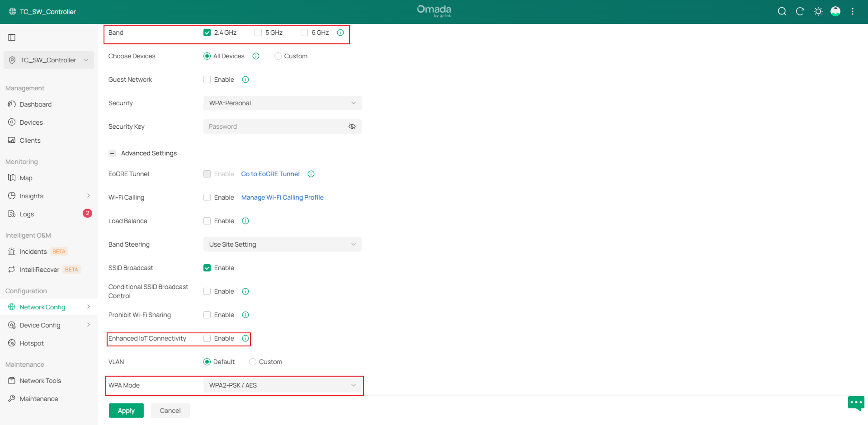Collapse the Advanced Settings section
This screenshot has height=425, width=868.
point(112,154)
